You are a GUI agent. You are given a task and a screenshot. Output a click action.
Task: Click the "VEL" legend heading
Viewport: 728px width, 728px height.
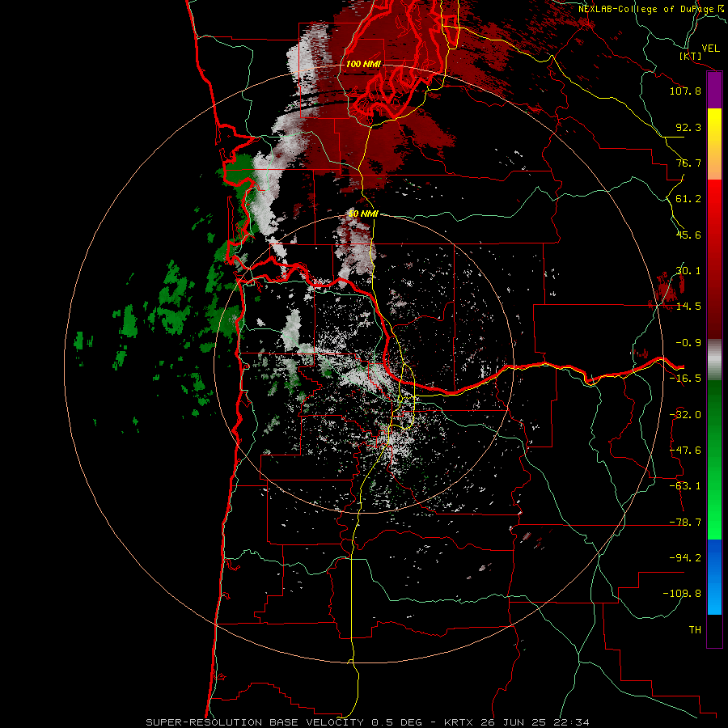710,49
